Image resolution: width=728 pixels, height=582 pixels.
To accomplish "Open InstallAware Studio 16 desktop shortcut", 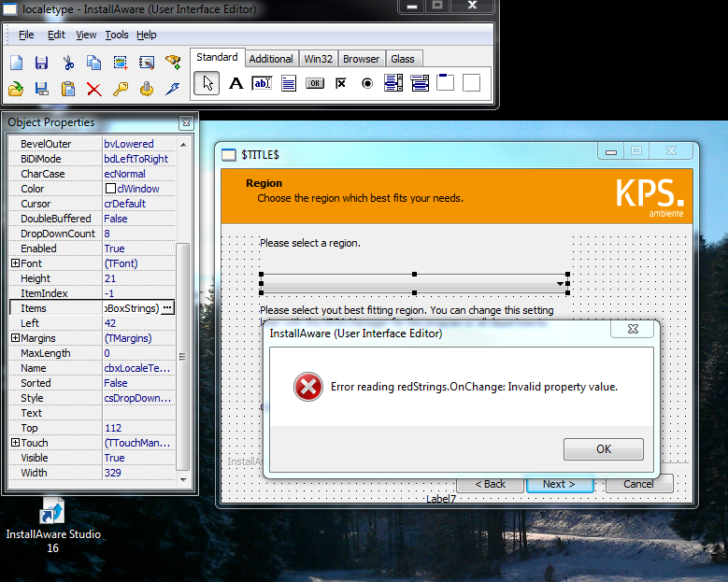I will point(52,525).
